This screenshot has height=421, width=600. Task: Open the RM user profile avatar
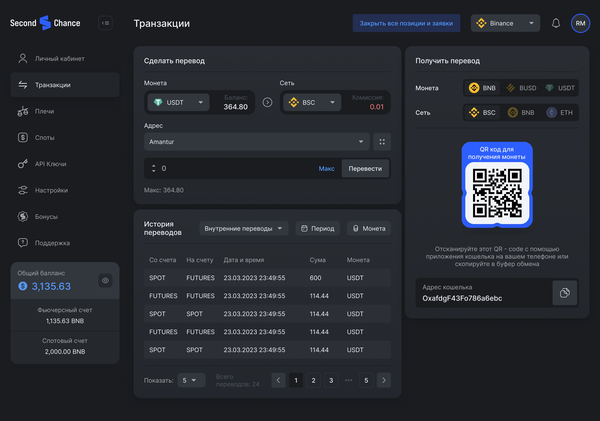click(580, 23)
